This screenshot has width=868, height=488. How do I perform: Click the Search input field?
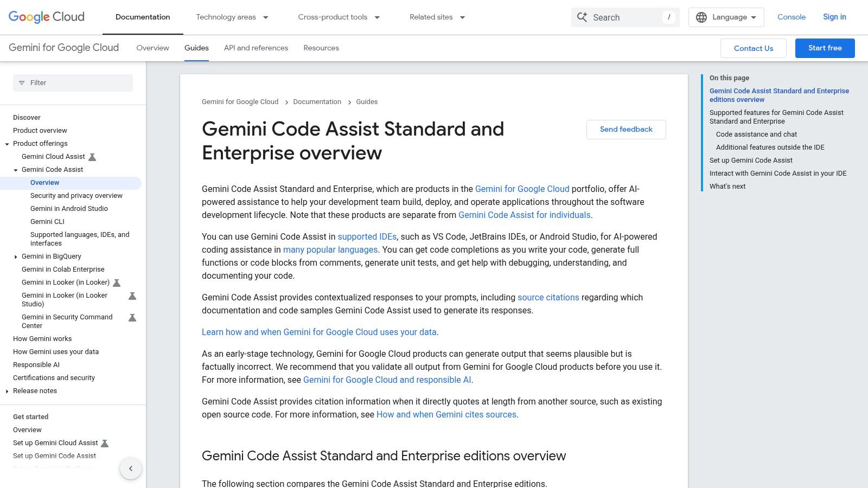pyautogui.click(x=626, y=17)
